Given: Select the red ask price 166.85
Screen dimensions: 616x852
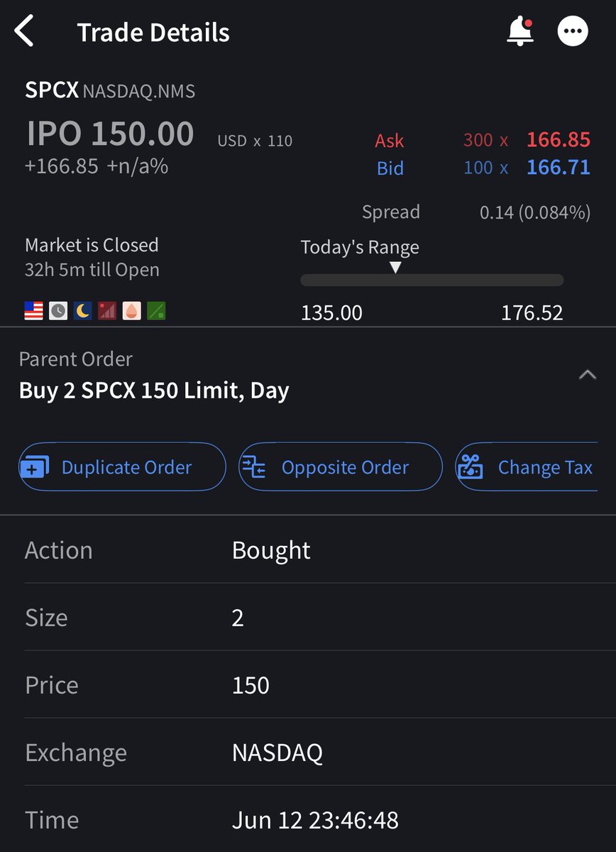Looking at the screenshot, I should [559, 139].
